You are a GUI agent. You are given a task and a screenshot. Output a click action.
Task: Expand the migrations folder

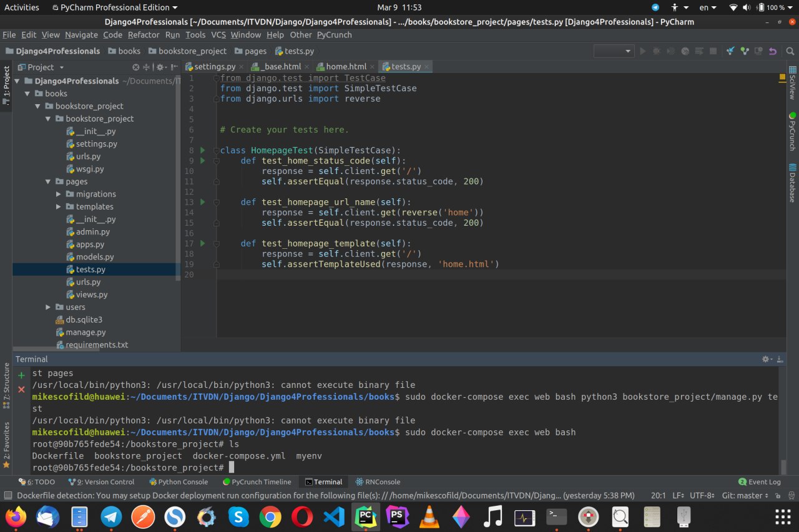pos(59,194)
